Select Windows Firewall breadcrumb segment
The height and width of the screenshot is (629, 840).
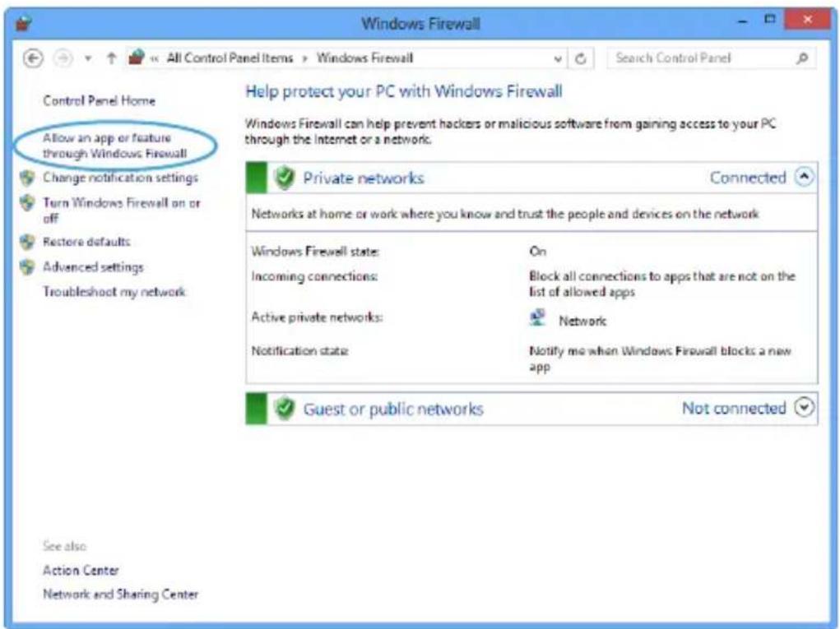click(x=364, y=58)
